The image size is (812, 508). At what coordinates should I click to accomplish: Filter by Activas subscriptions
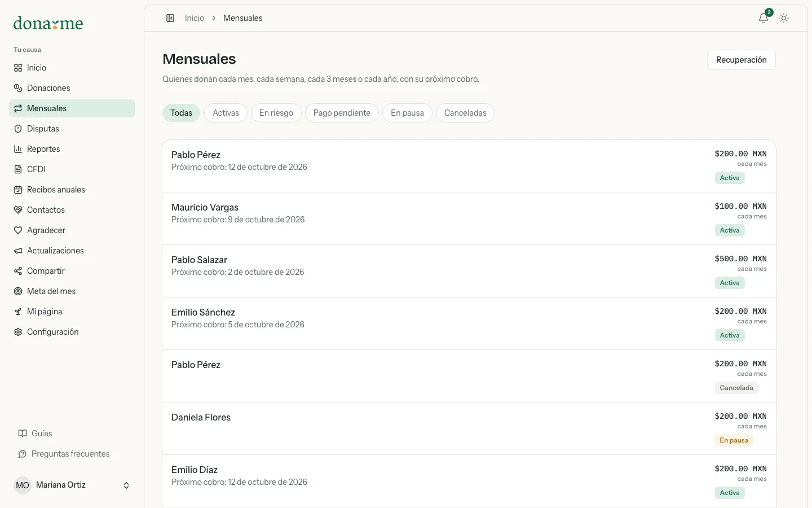click(226, 113)
